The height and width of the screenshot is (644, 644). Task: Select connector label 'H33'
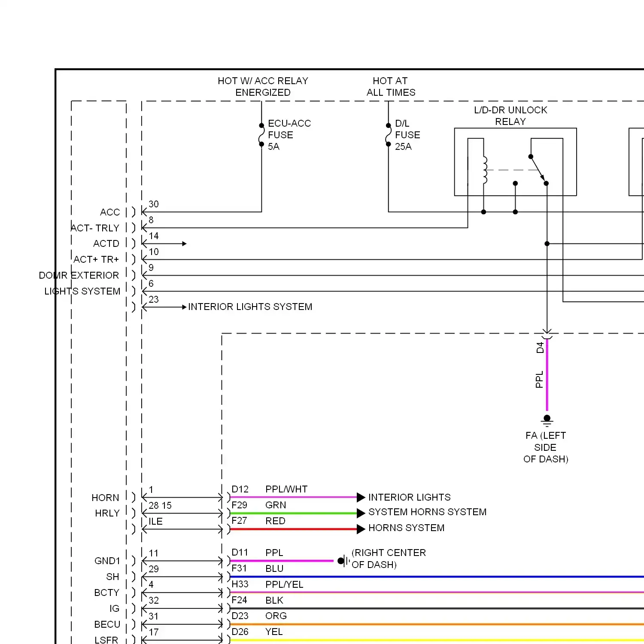[240, 584]
